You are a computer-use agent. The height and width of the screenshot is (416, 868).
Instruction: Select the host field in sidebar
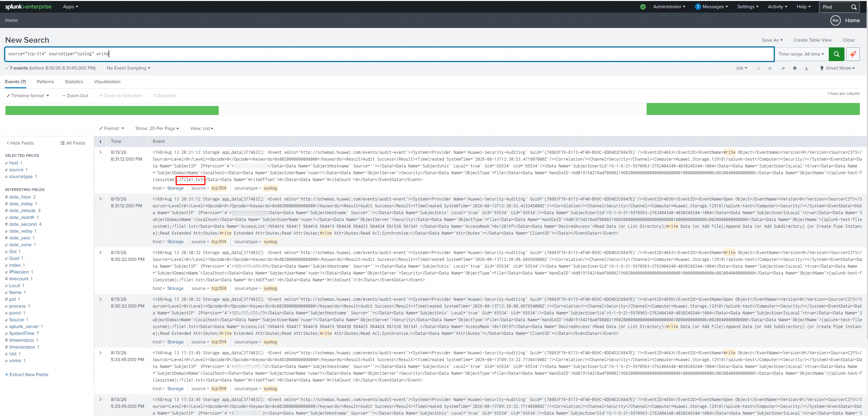click(x=14, y=163)
